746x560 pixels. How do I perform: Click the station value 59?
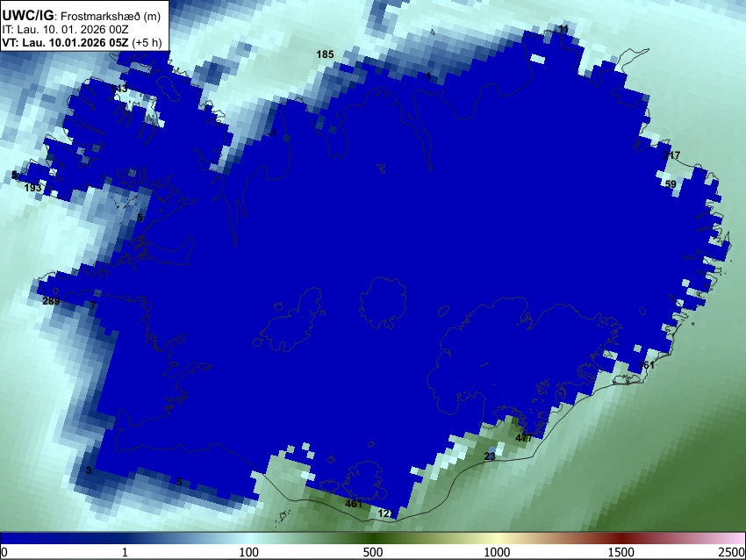[x=671, y=184]
